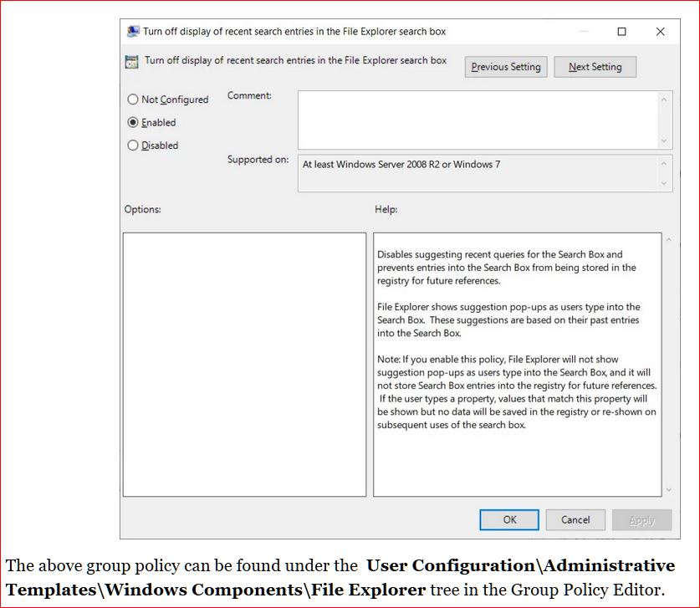Screen dimensions: 700x608
Task: Select the Not Configured radio button
Action: click(133, 100)
